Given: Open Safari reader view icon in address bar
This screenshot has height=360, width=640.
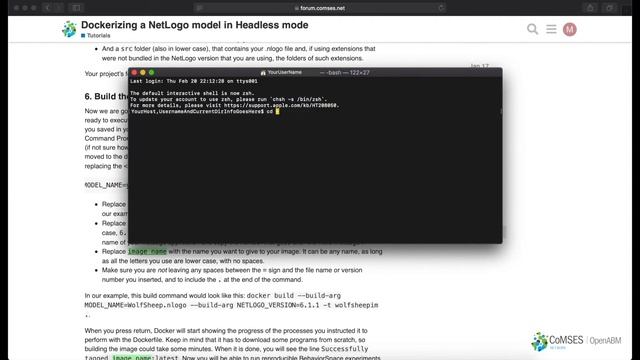Looking at the screenshot, I should click(200, 8).
